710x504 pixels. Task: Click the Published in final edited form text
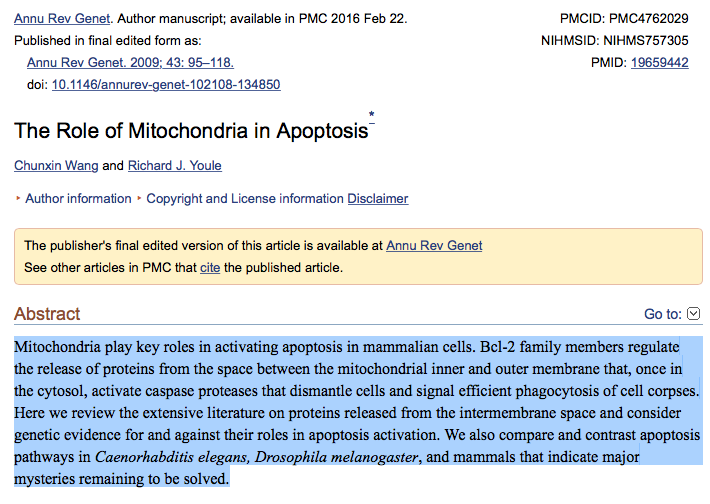pos(108,41)
